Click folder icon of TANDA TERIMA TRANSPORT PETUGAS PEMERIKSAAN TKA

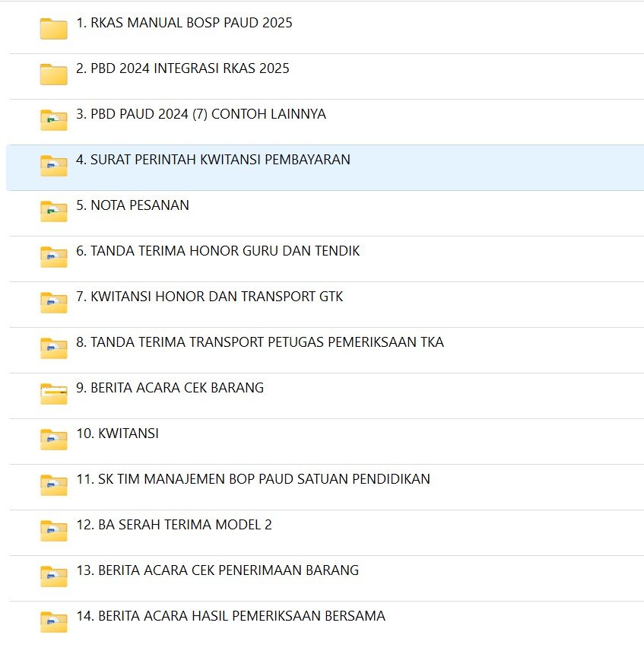[x=54, y=348]
